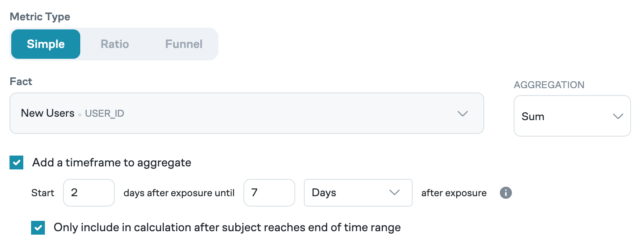Click the USER_ID text in Fact field

(104, 114)
